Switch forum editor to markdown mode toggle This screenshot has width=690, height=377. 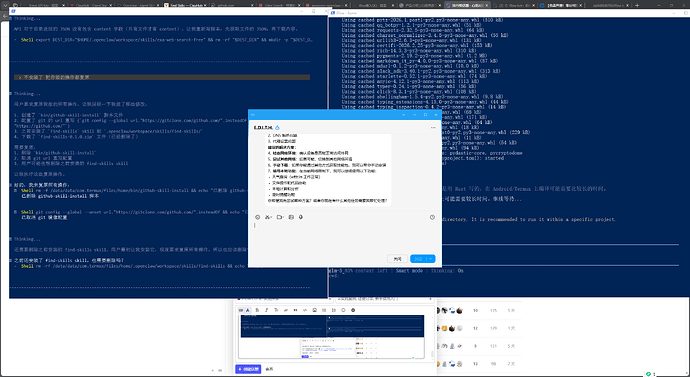241,310
